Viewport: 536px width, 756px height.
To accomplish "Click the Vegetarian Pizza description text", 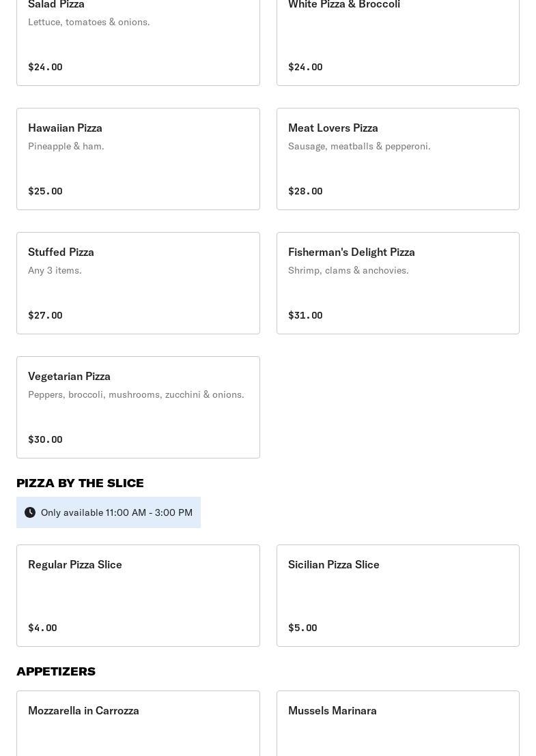I will coord(136,394).
